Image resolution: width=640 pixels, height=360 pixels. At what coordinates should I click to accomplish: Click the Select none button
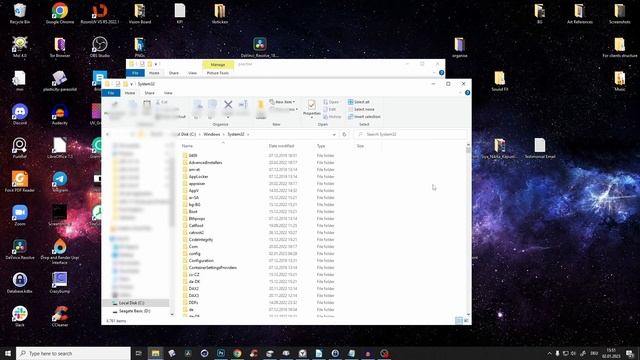(361, 109)
